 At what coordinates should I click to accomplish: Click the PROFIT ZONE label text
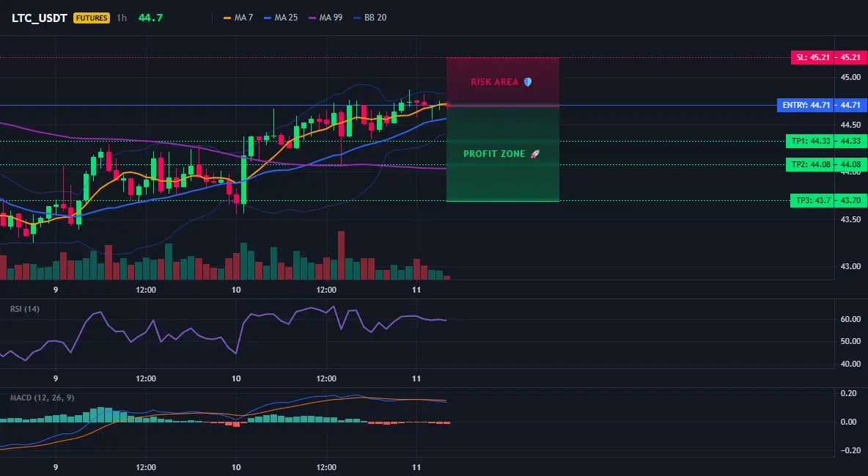tap(494, 153)
